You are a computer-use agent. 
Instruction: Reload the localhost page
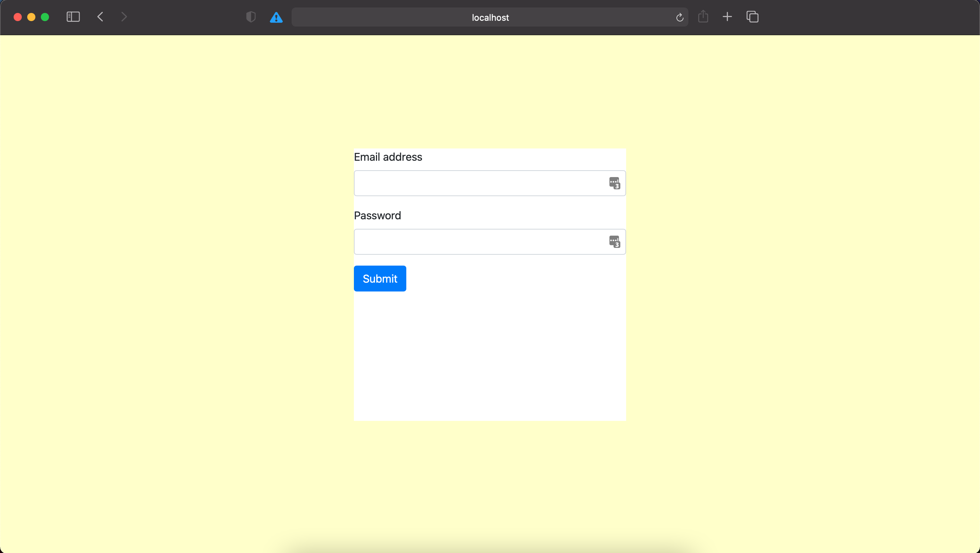pos(680,17)
